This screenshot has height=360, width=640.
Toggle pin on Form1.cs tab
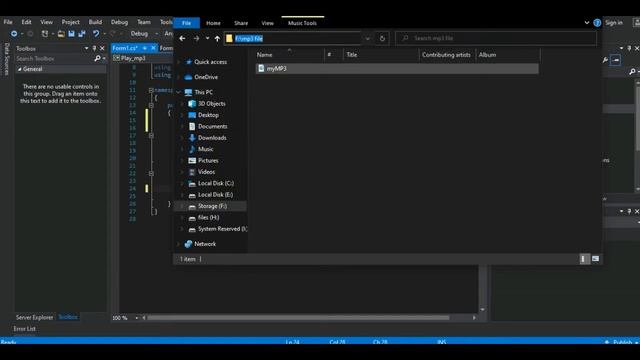coord(144,48)
